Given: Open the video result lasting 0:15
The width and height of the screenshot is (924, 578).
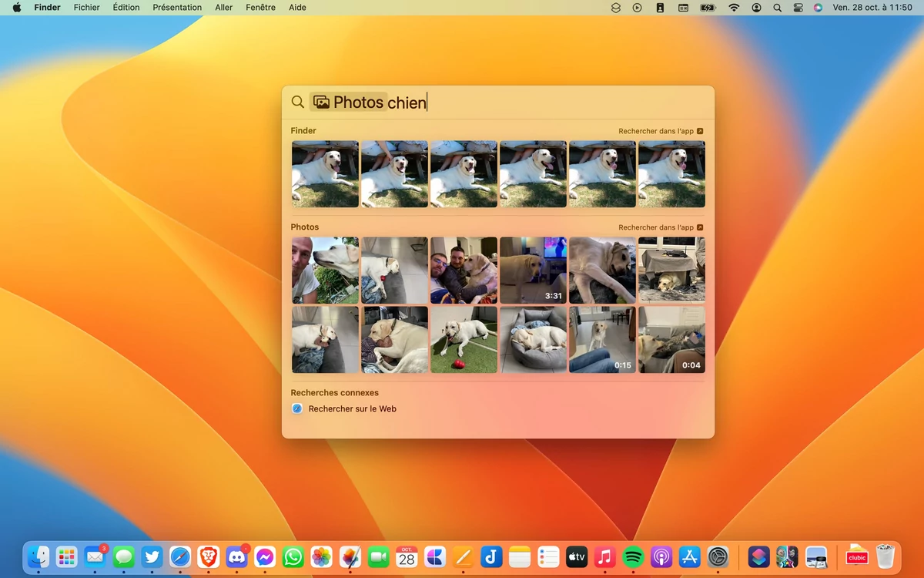Looking at the screenshot, I should [602, 339].
